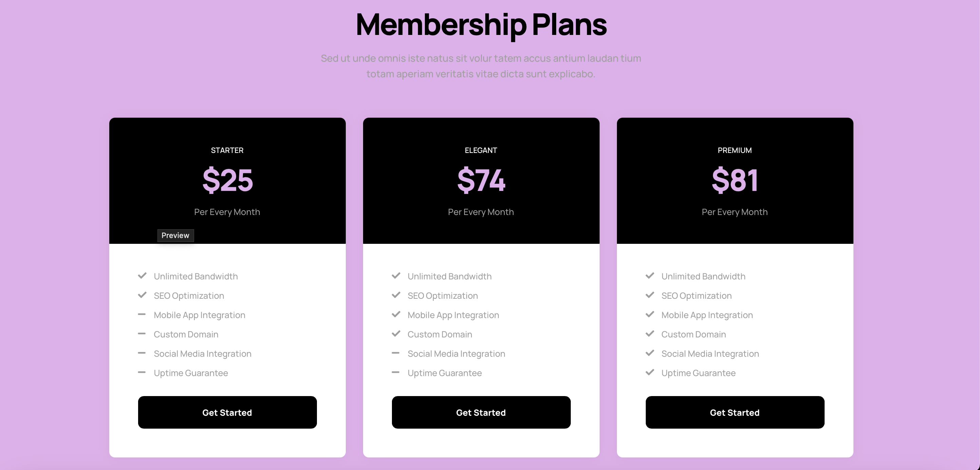Select the dash icon next to Uptime Guarantee in Starter
Viewport: 980px width, 470px height.
tap(143, 373)
